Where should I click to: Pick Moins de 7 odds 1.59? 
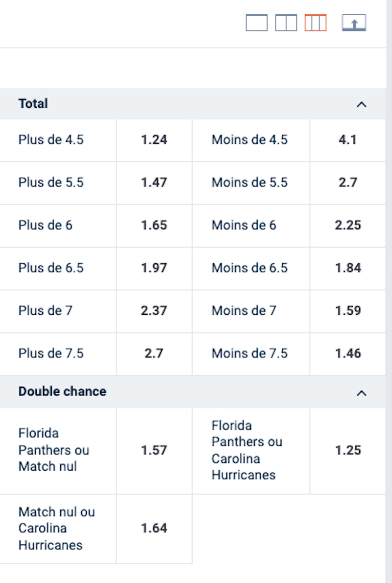click(x=347, y=311)
